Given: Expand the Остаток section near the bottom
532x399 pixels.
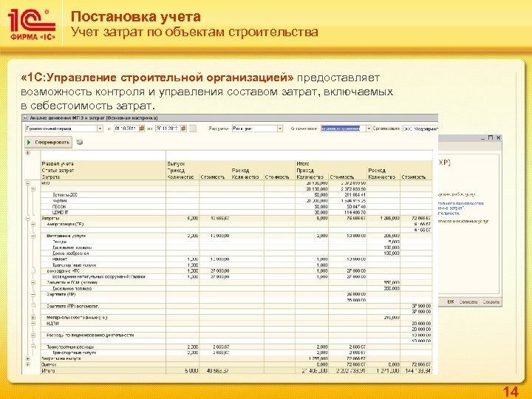Looking at the screenshot, I should 28,364.
